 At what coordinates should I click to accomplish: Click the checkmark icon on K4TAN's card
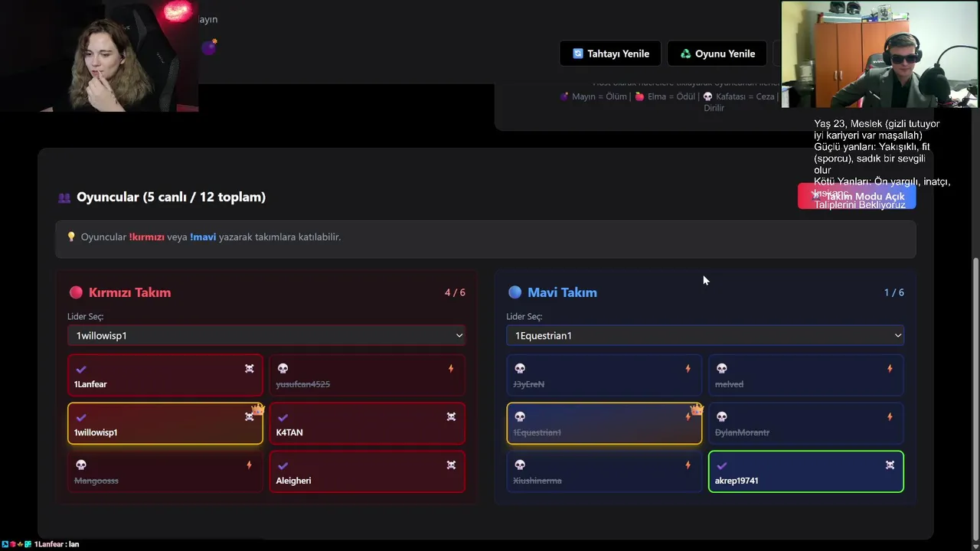283,418
